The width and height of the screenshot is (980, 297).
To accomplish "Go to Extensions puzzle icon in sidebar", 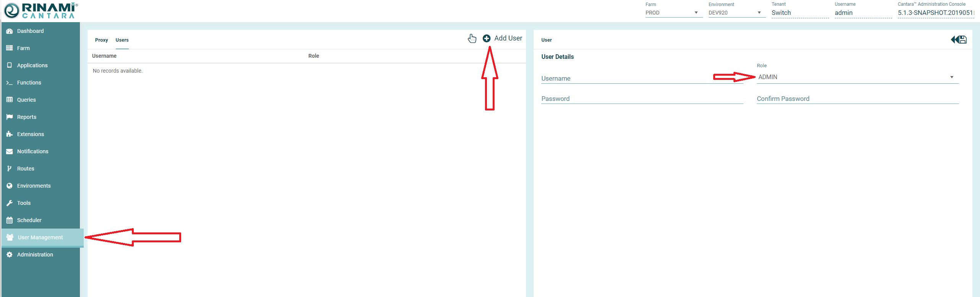I will [30, 134].
